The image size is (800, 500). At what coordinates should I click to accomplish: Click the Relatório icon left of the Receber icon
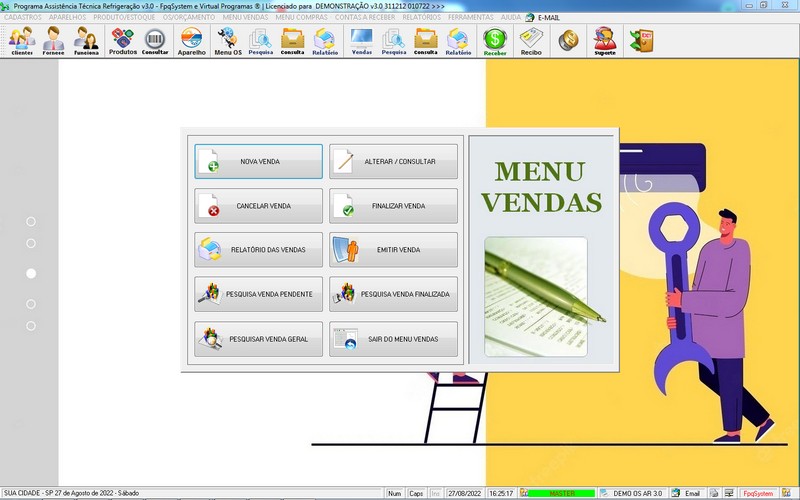tap(458, 41)
